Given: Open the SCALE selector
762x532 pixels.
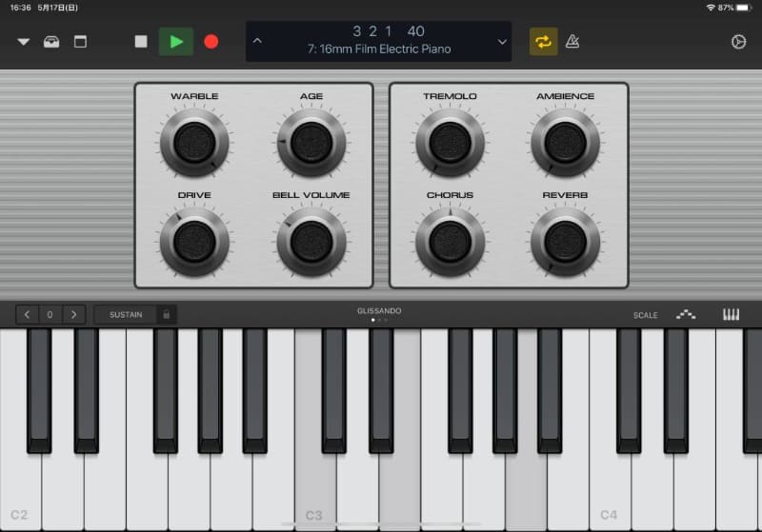Looking at the screenshot, I should point(646,315).
